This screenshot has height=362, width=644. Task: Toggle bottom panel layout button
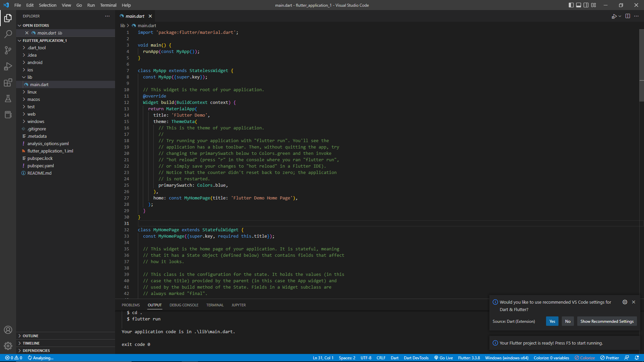pyautogui.click(x=579, y=5)
